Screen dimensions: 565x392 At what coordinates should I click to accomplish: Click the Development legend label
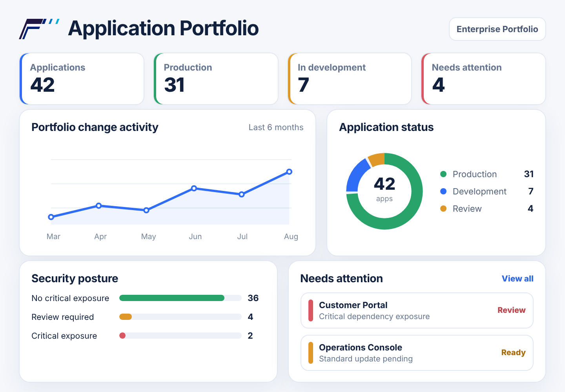point(479,191)
